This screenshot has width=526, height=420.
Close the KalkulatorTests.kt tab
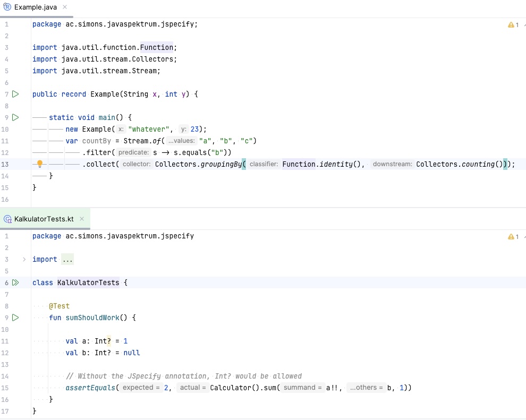pyautogui.click(x=82, y=219)
